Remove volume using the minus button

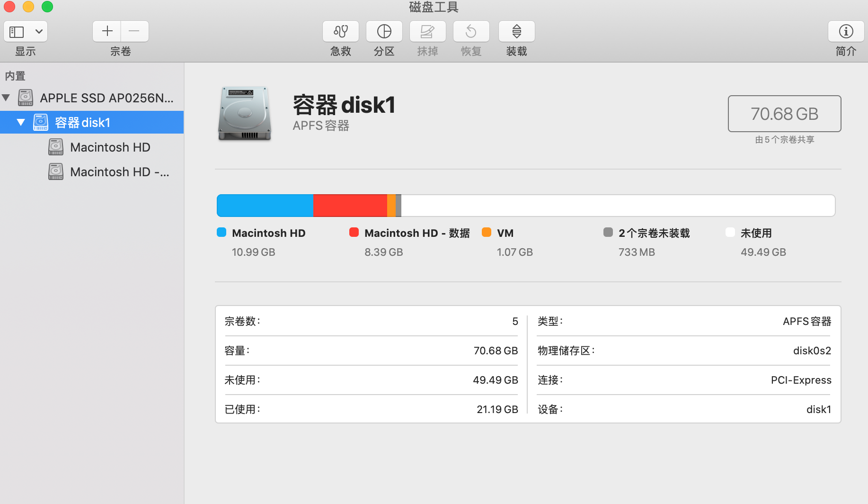[x=134, y=32]
